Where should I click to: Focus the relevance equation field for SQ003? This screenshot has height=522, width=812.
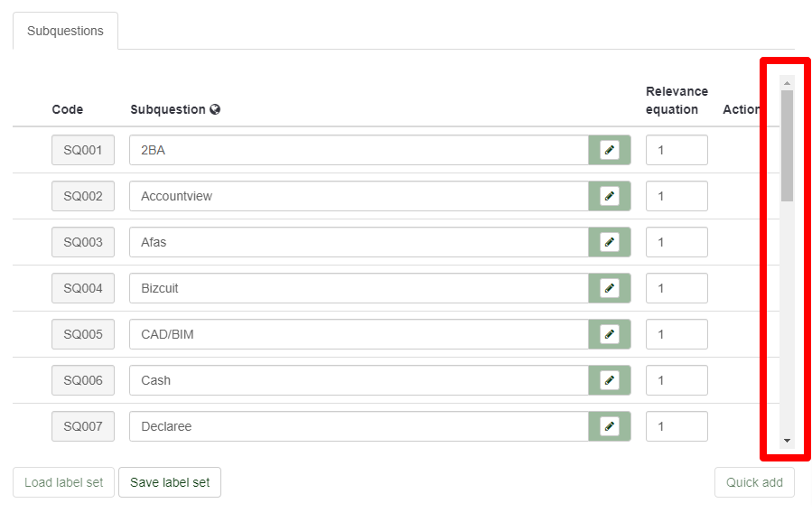[x=677, y=242]
